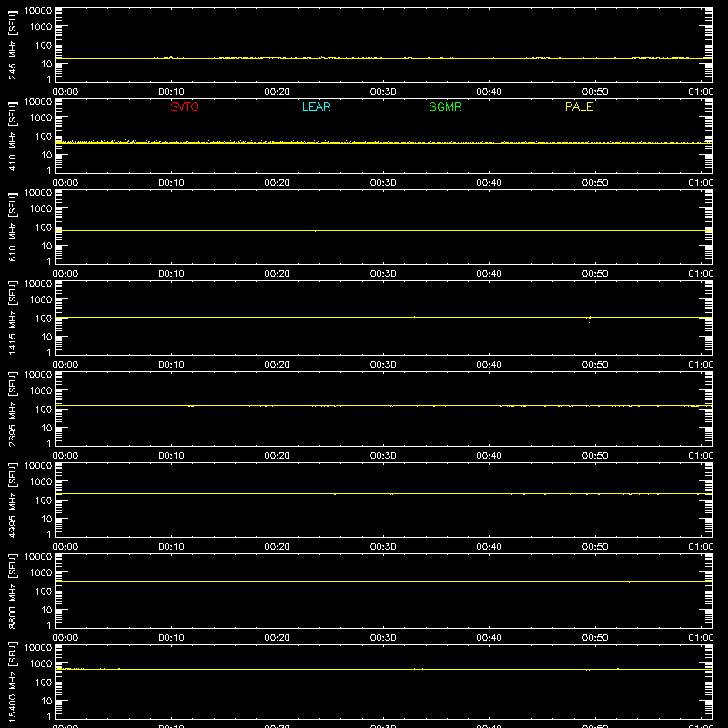Click the 1000 tick value on 2695 MHz axis
Screen dimensions: 728x728
click(41, 391)
